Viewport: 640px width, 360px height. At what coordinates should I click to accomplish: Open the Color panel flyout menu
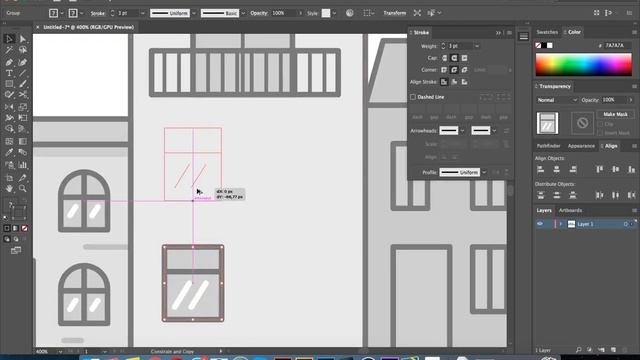coord(634,32)
